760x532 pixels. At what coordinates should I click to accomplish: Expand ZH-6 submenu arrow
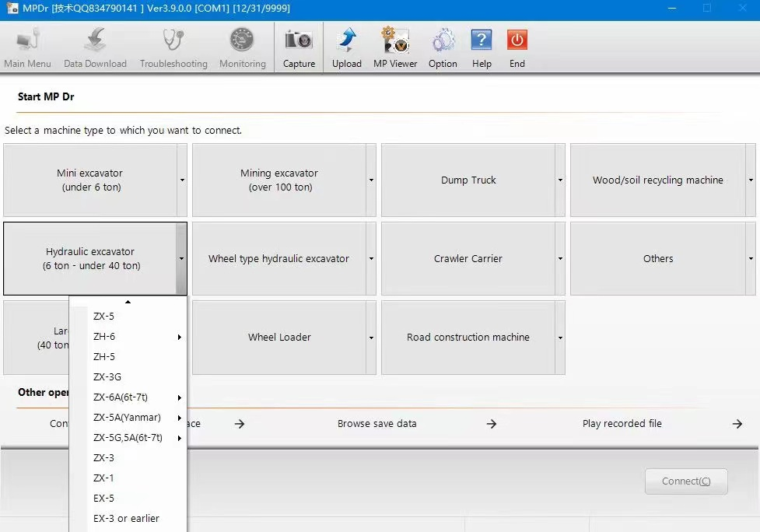[x=180, y=337]
